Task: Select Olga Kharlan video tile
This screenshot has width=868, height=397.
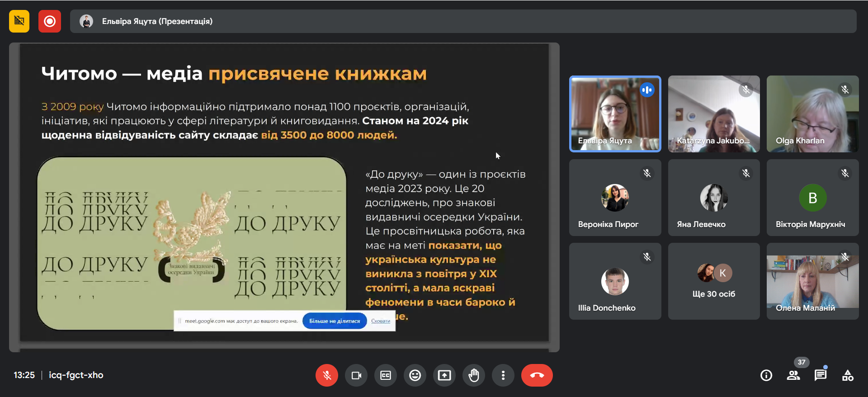Action: (813, 114)
